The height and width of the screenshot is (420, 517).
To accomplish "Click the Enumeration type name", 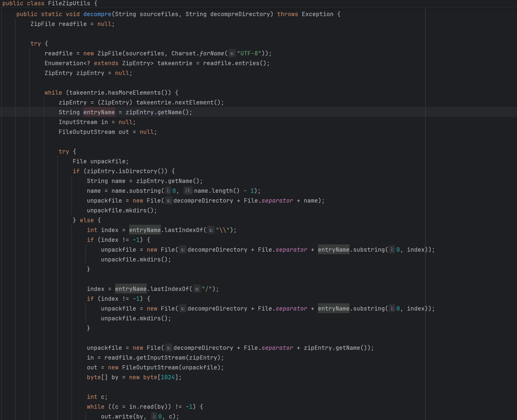I will [64, 63].
